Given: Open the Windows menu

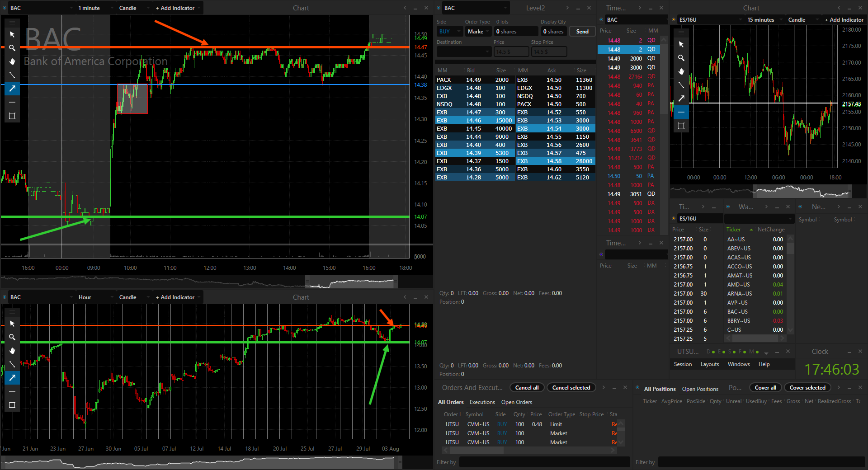Looking at the screenshot, I should click(x=739, y=364).
